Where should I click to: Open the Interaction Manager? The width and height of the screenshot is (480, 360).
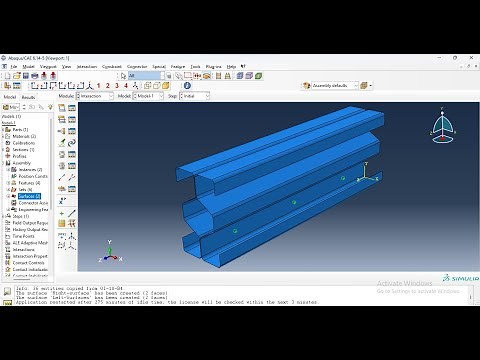pyautogui.click(x=72, y=108)
